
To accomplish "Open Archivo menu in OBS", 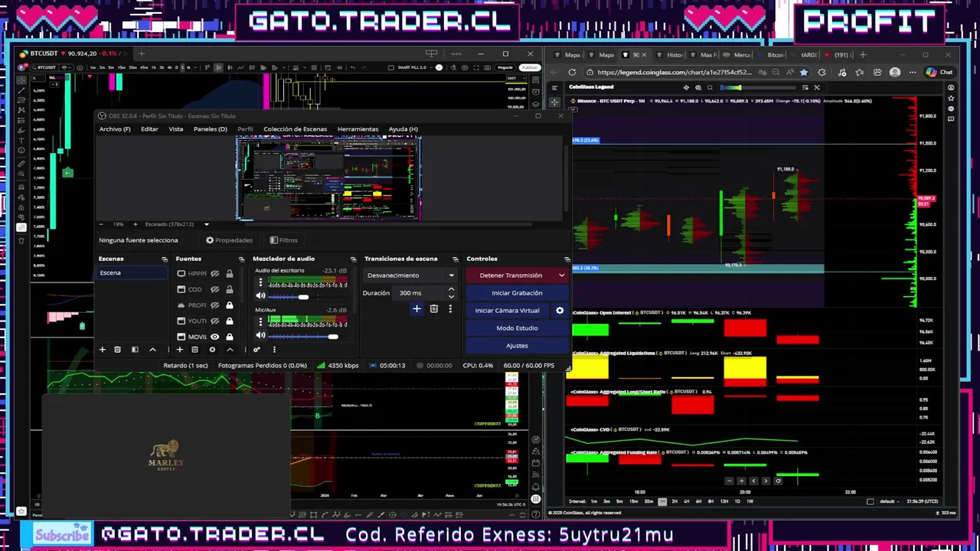I will (115, 129).
